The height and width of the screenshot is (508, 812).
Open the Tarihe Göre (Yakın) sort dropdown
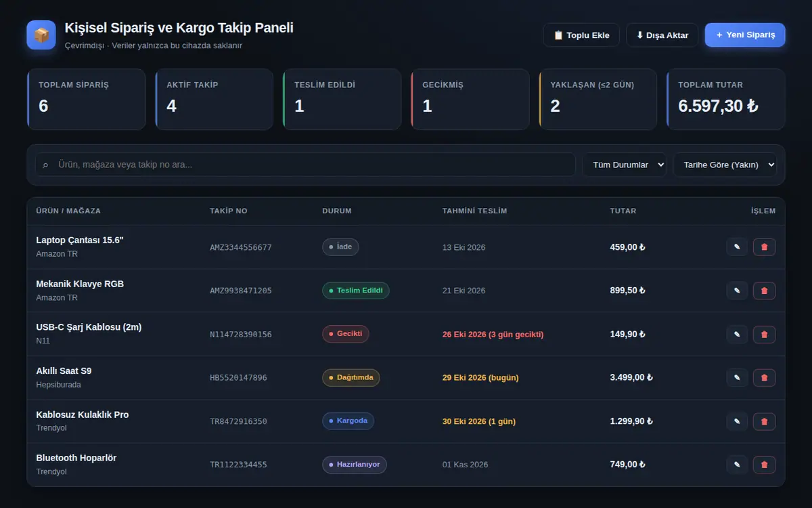click(x=725, y=165)
